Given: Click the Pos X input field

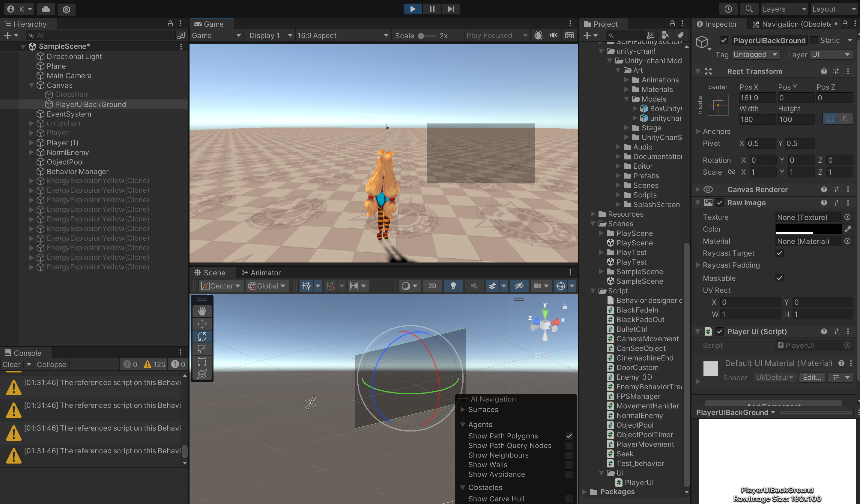Looking at the screenshot, I should (757, 98).
